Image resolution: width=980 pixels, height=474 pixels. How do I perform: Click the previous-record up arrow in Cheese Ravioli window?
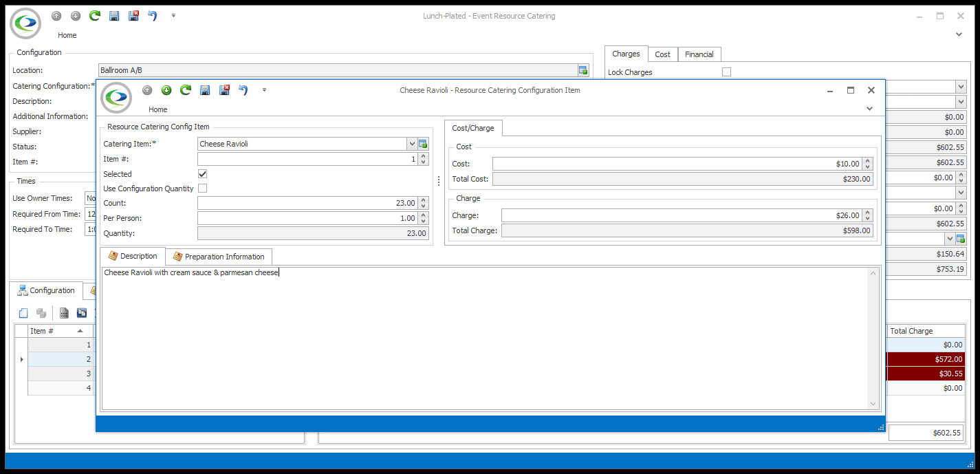(x=147, y=90)
